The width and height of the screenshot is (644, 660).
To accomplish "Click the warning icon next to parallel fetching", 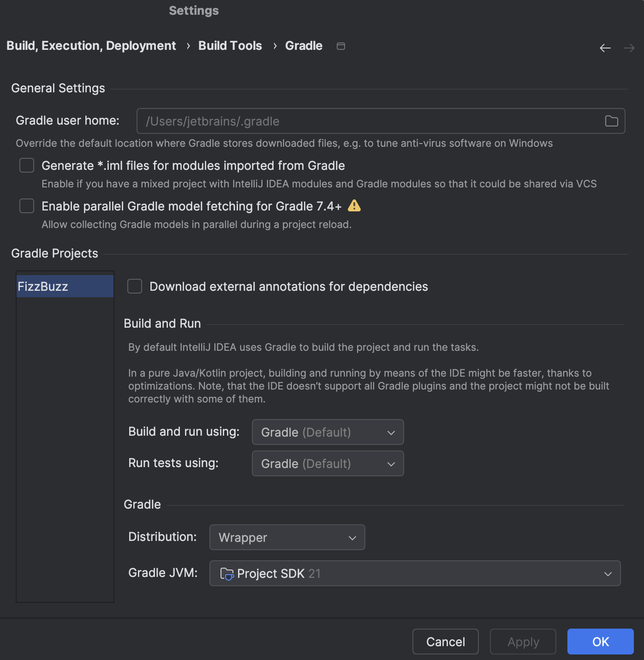I will tap(355, 206).
